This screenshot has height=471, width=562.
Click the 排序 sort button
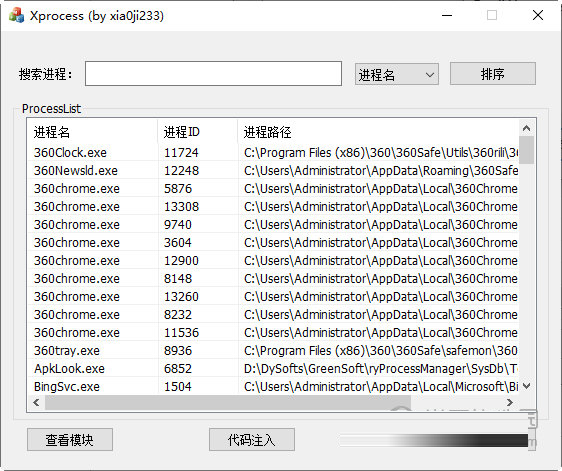coord(493,74)
